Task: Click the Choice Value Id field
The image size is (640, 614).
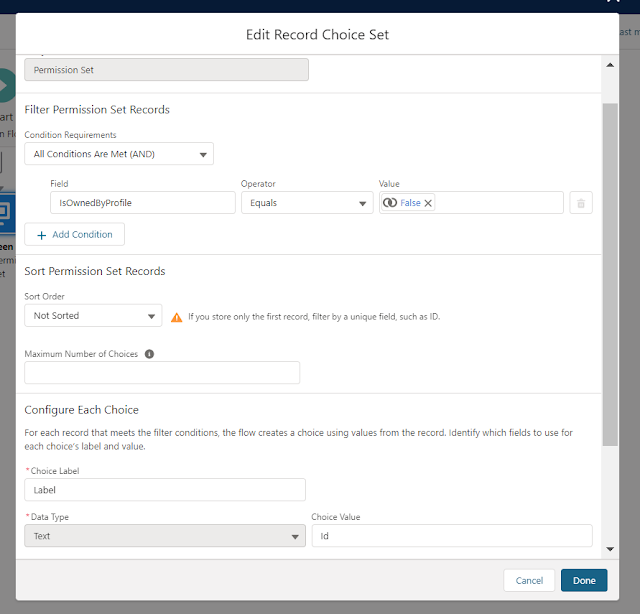Action: coord(452,536)
